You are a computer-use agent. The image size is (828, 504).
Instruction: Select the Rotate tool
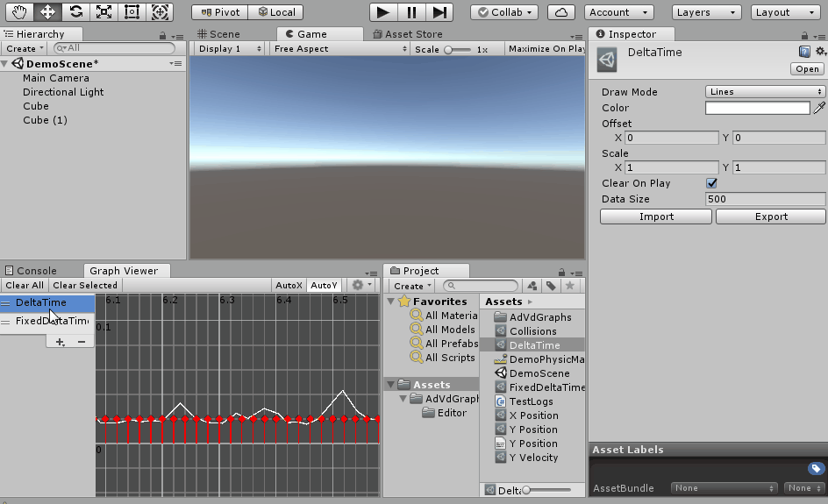coord(75,12)
